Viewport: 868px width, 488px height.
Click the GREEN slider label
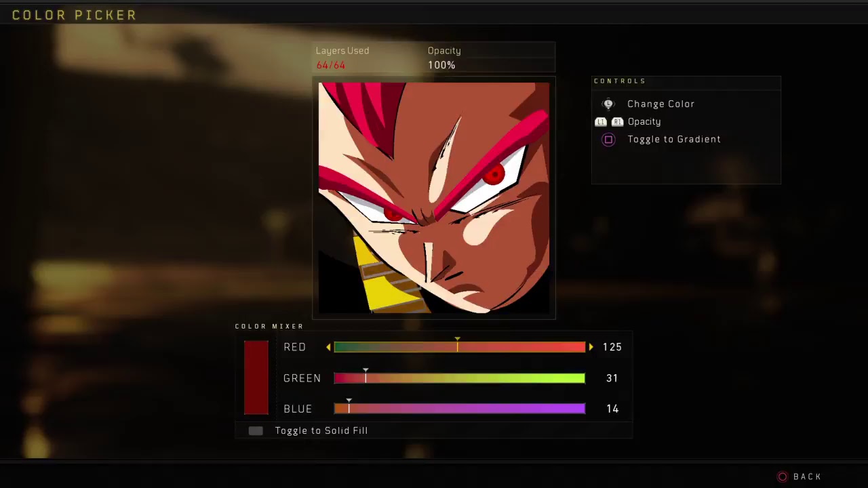[302, 378]
